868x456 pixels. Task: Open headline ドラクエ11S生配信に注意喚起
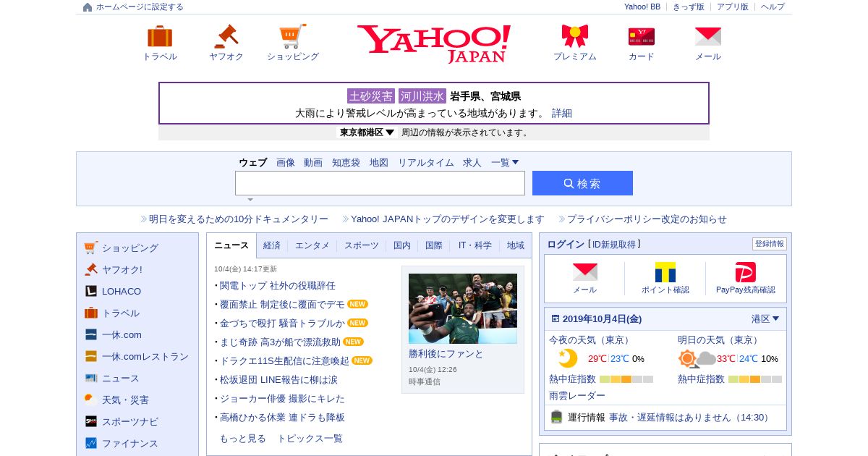[285, 361]
